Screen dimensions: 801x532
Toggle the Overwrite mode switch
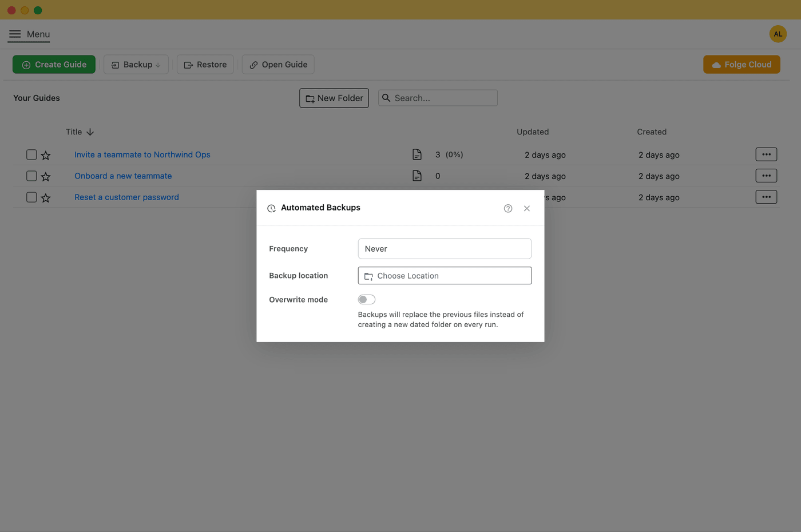pos(367,300)
